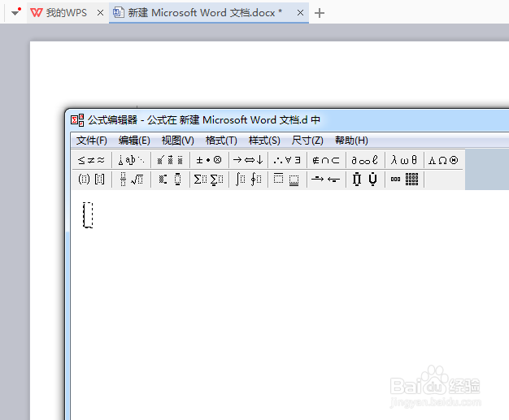Open products and set theory templates palette
Viewport: 509px width, 420px height.
click(365, 179)
